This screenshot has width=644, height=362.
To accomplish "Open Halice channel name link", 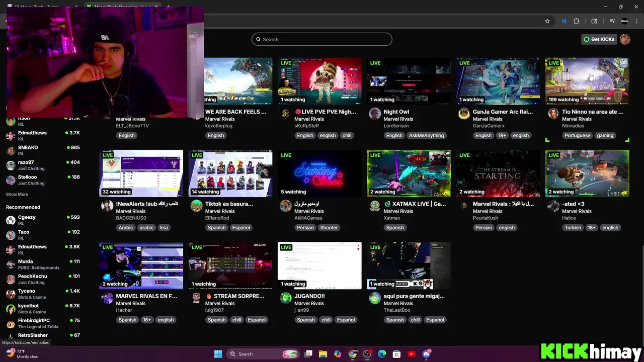I will [x=569, y=218].
